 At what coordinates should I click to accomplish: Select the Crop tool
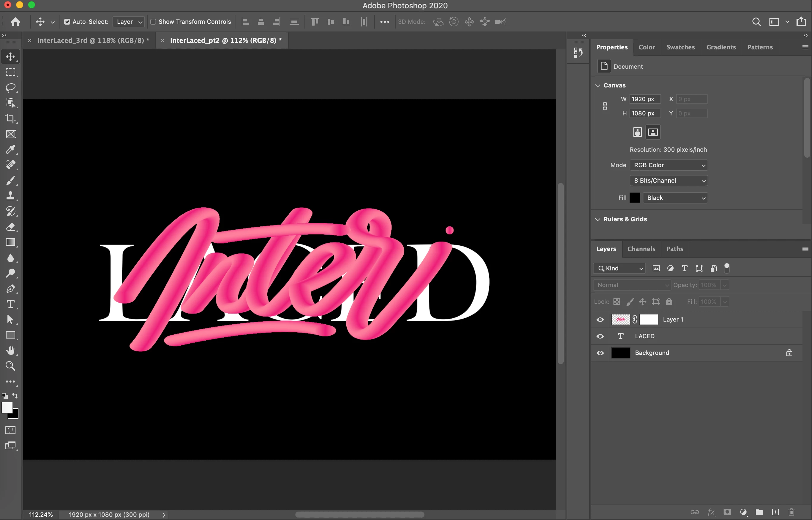click(10, 118)
